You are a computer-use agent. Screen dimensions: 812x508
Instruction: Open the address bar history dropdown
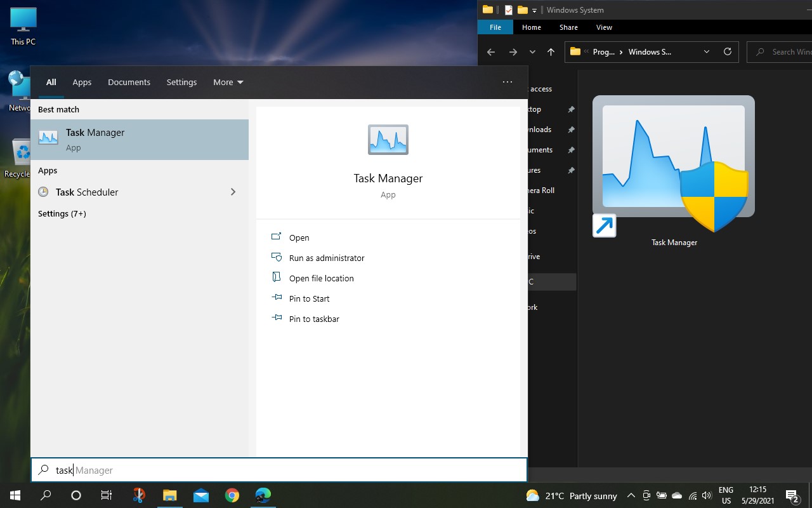point(707,52)
